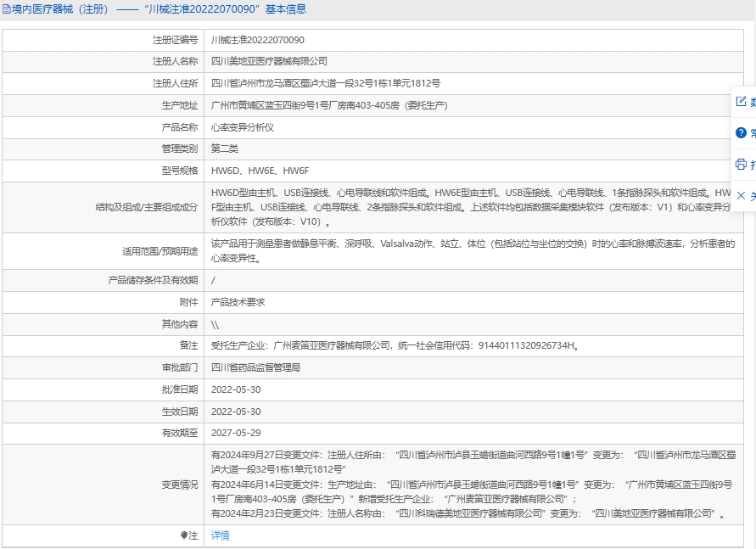Click the management category value 第二类
Image resolution: width=756 pixels, height=549 pixels.
(x=225, y=148)
